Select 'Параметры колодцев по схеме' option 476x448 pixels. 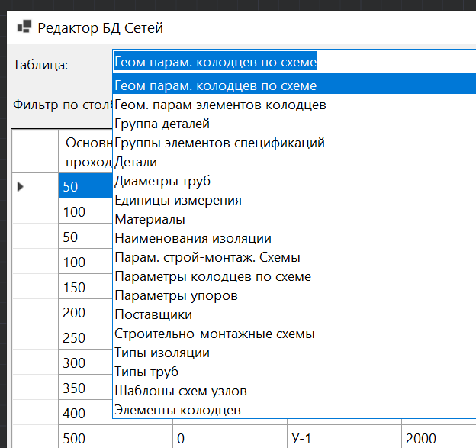tap(213, 276)
